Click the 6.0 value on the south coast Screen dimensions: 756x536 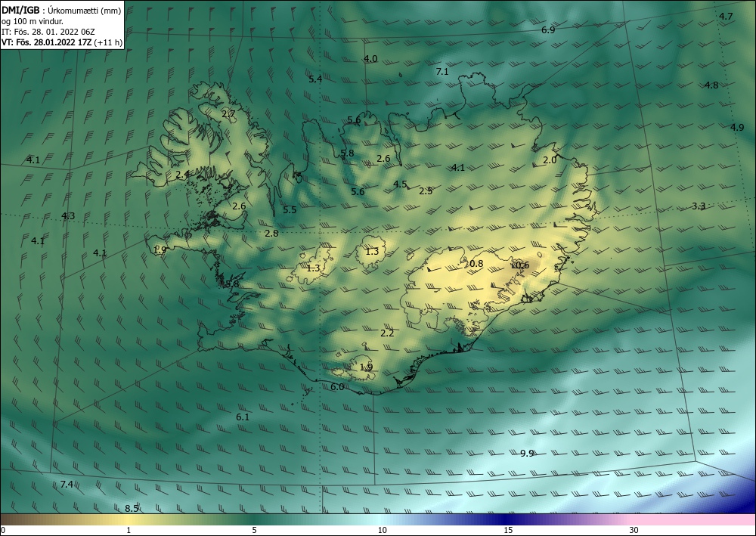pyautogui.click(x=337, y=387)
